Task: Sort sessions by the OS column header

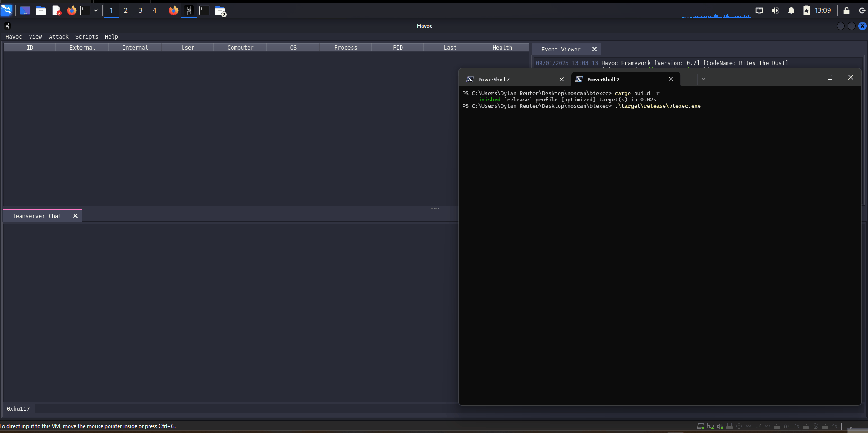Action: tap(293, 48)
